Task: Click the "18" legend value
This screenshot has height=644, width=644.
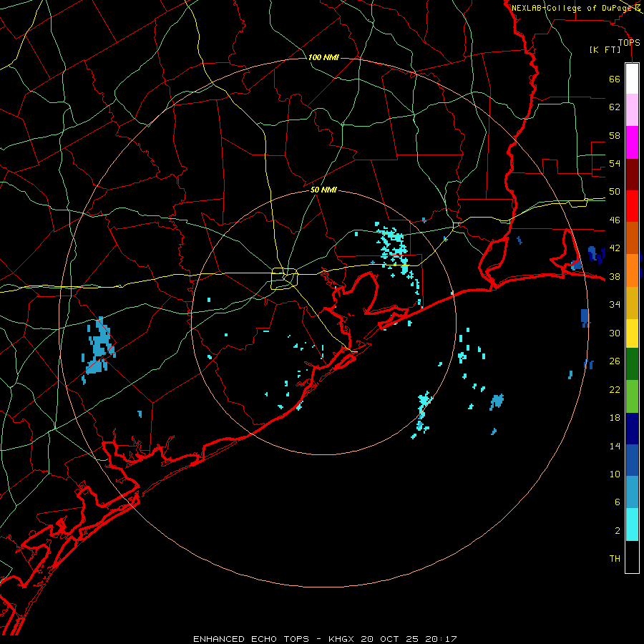Action: point(615,418)
